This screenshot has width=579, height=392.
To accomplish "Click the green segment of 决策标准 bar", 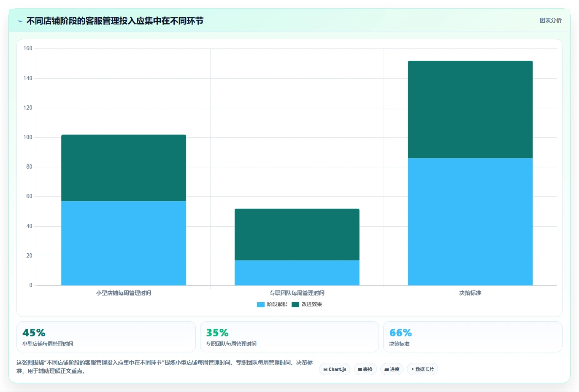I will coord(470,110).
